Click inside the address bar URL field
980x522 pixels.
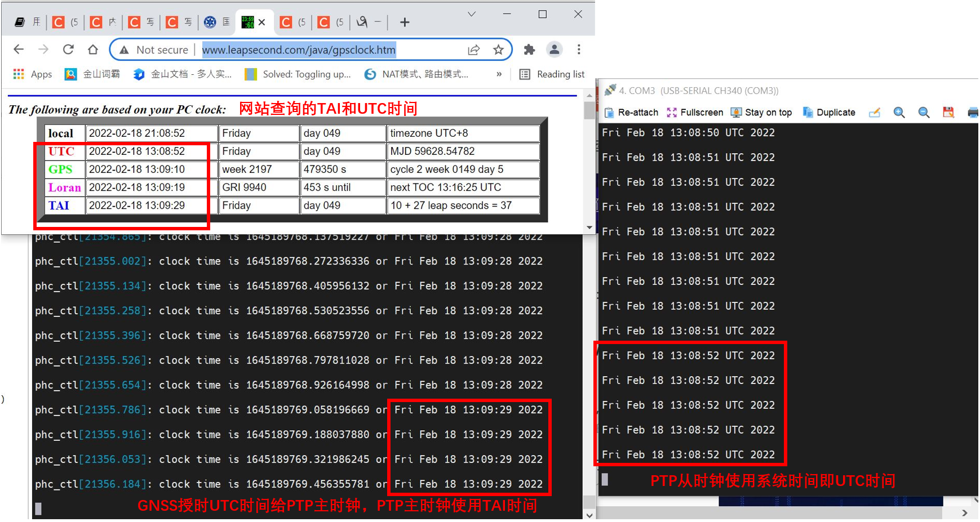tap(299, 50)
